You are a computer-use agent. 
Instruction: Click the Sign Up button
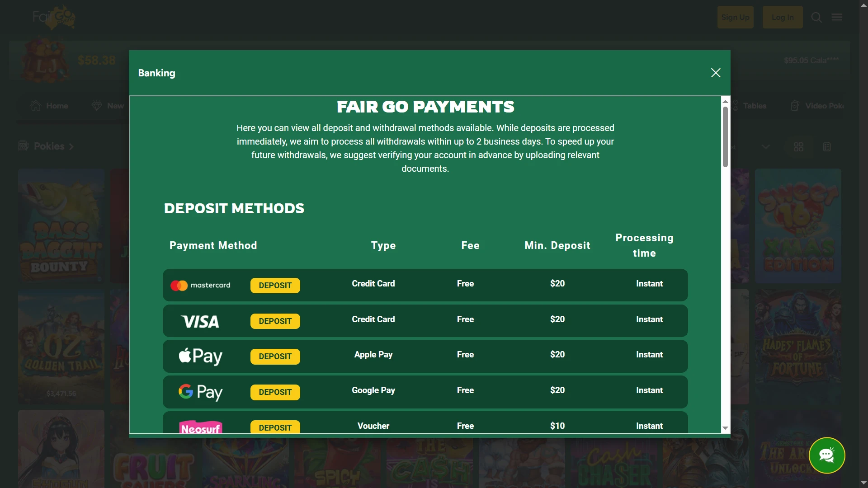(735, 17)
